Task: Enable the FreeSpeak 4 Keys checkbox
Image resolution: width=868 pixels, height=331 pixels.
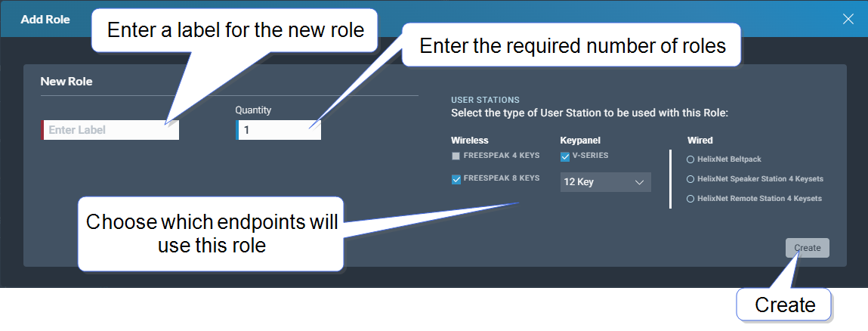Action: (x=456, y=156)
